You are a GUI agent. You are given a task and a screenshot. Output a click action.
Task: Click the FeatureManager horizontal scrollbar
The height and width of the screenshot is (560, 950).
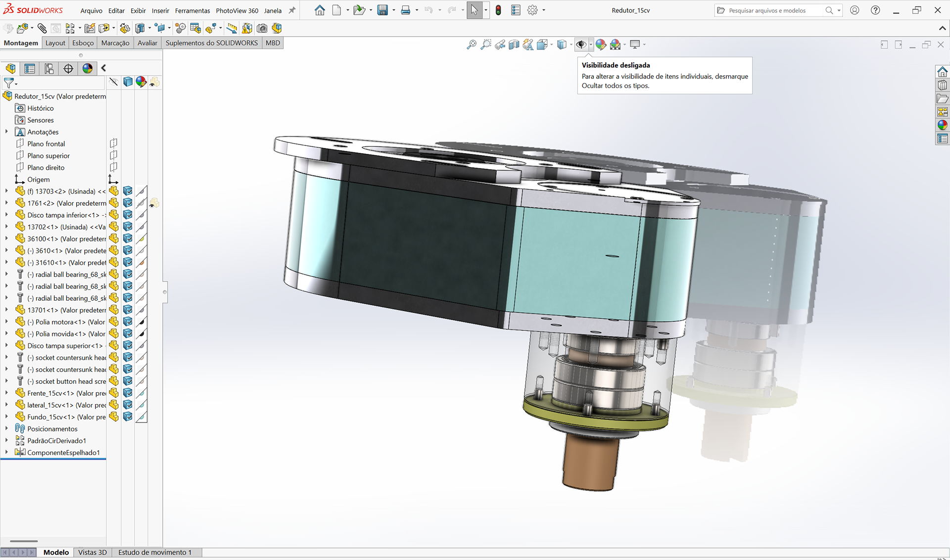tap(24, 541)
